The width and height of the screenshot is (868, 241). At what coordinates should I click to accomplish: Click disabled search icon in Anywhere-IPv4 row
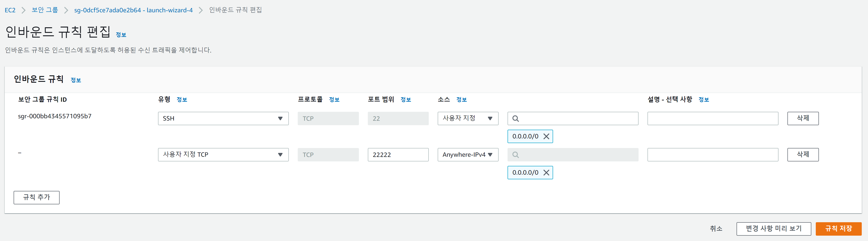coord(516,154)
